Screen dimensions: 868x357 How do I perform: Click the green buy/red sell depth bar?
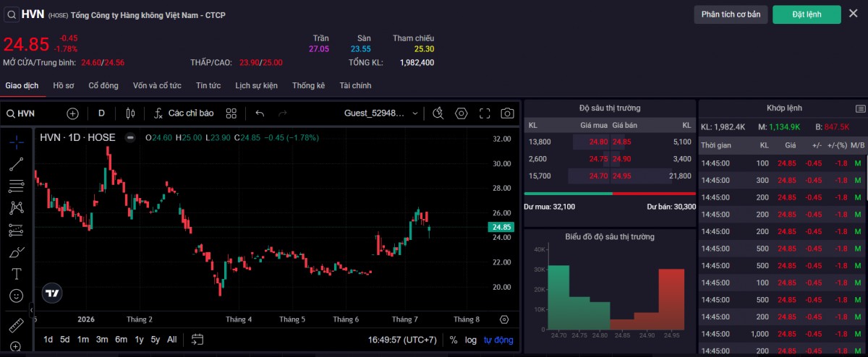[610, 194]
